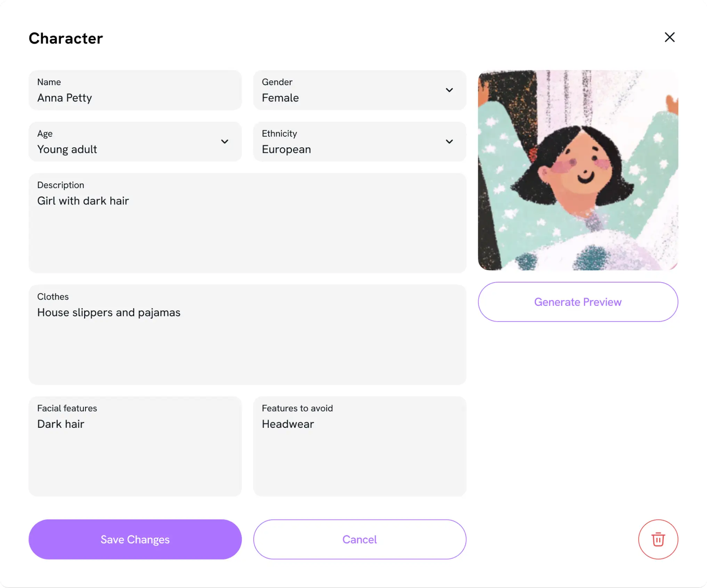Click the 'House slippers and pajamas' text
Screen dimensions: 707x588
click(x=109, y=312)
